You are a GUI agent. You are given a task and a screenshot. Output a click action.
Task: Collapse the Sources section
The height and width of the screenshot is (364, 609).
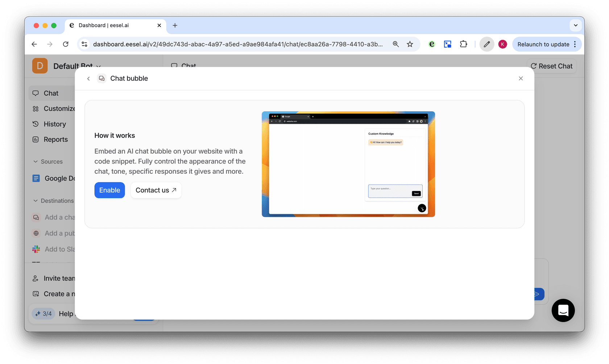[36, 162]
